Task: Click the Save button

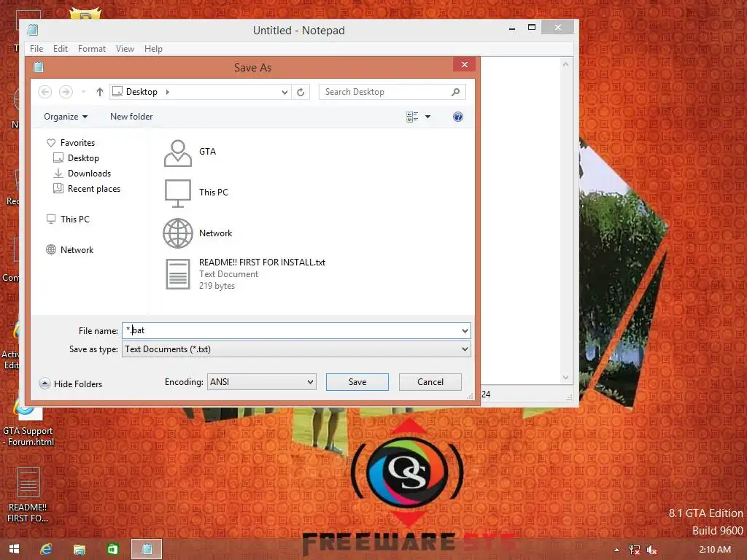Action: pyautogui.click(x=357, y=382)
